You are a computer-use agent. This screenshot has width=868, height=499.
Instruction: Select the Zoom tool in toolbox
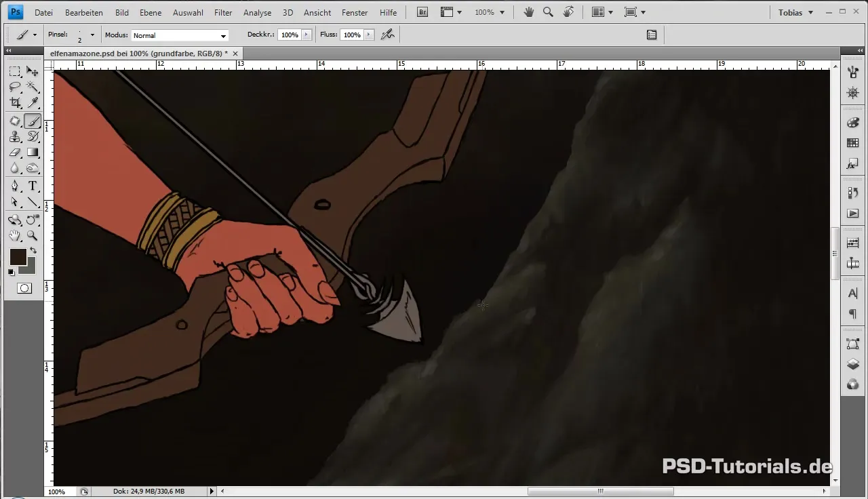32,236
